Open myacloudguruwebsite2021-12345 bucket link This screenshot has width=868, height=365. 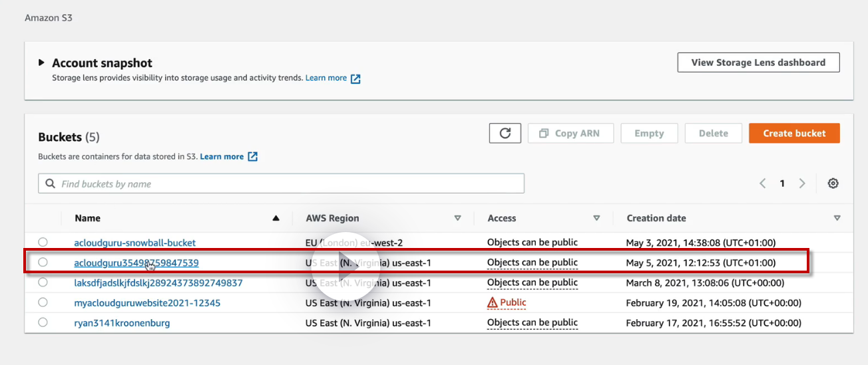tap(147, 303)
